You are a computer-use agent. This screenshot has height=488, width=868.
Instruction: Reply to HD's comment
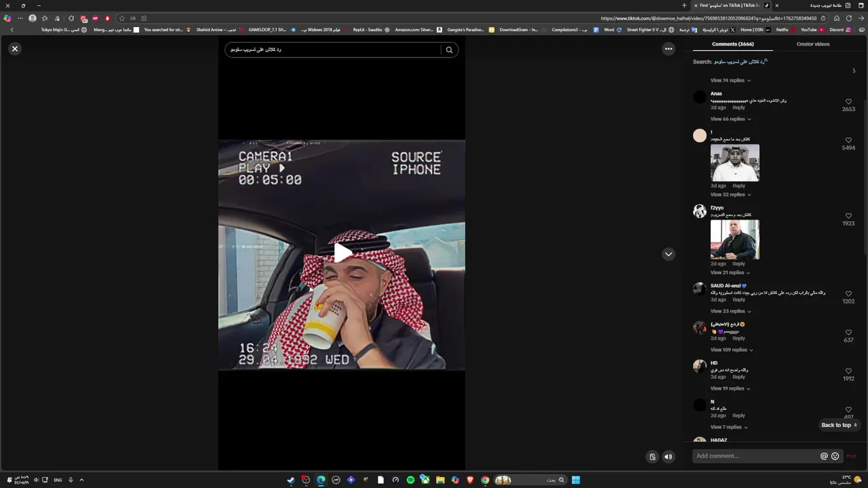click(738, 377)
